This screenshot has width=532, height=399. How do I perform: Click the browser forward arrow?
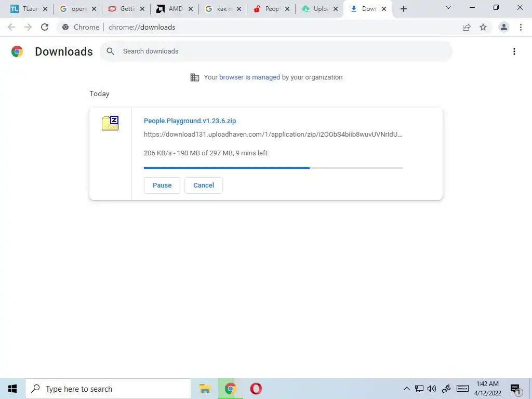tap(28, 27)
